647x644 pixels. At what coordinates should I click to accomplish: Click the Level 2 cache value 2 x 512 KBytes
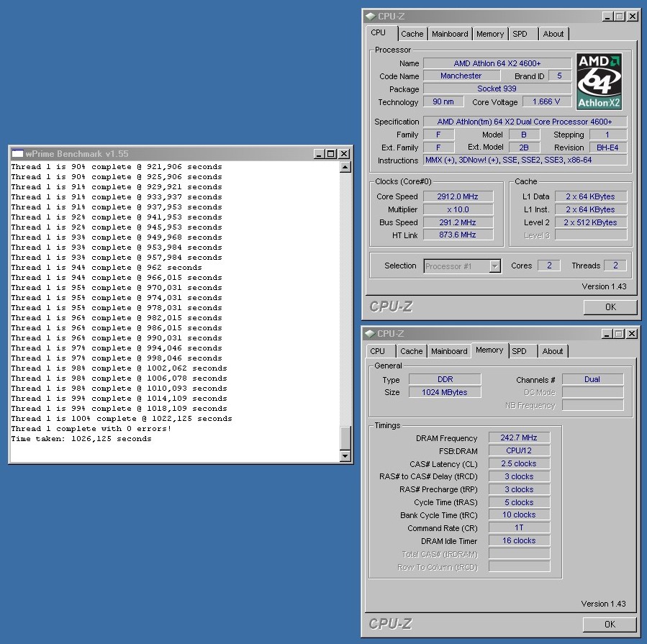[590, 222]
